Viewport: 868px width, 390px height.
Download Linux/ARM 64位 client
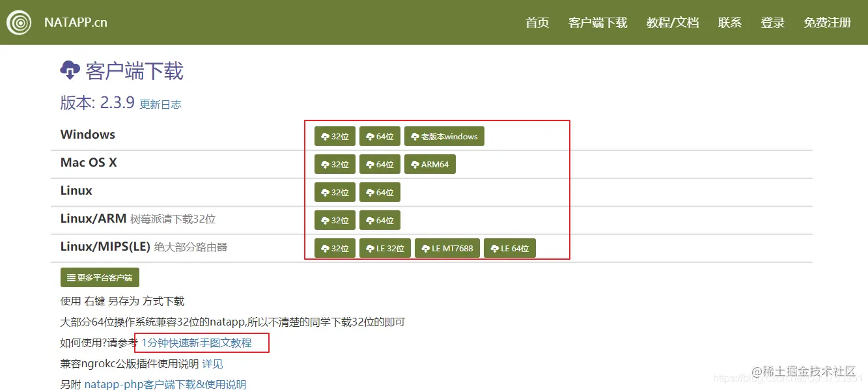click(380, 220)
